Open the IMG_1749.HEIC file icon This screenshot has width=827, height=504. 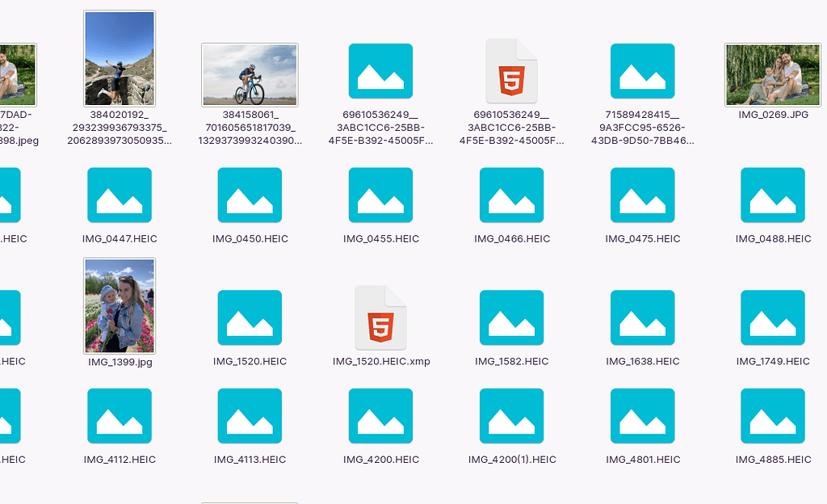coord(772,317)
